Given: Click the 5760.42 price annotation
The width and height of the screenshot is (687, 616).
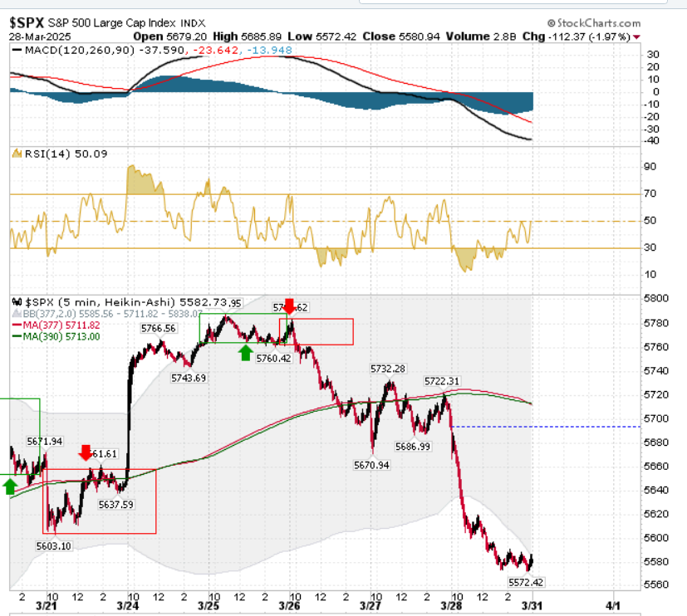Looking at the screenshot, I should [273, 358].
